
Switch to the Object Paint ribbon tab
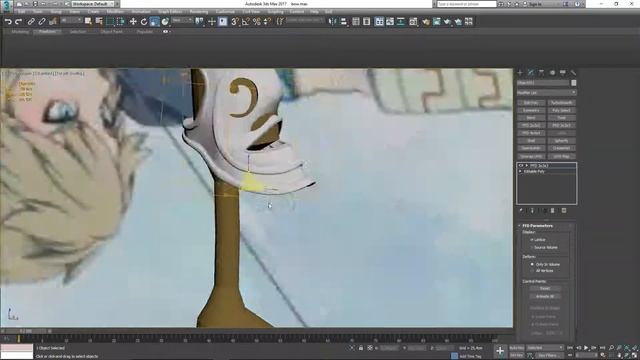coord(111,31)
